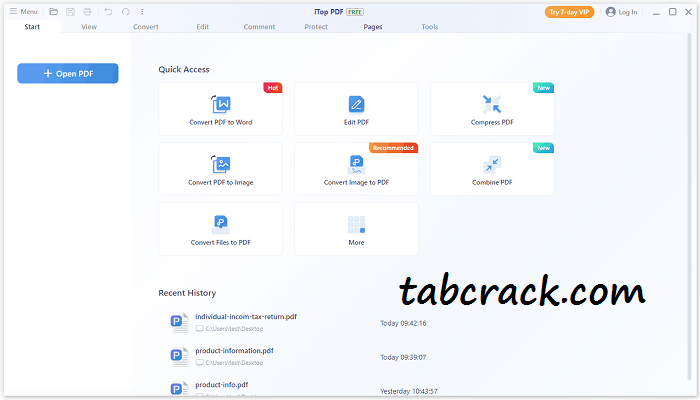Switch to the Edit tab
The height and width of the screenshot is (400, 700).
203,27
